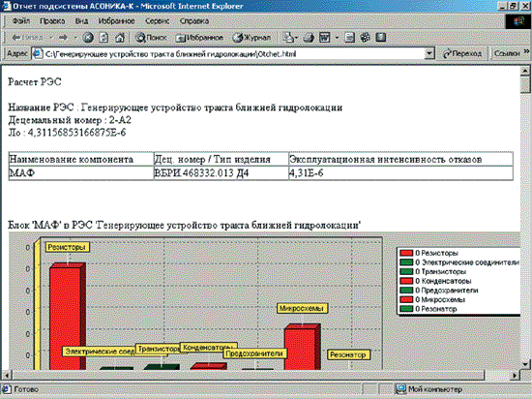Show the Журнал history pane
Screen dimensions: 532x399
252,38
